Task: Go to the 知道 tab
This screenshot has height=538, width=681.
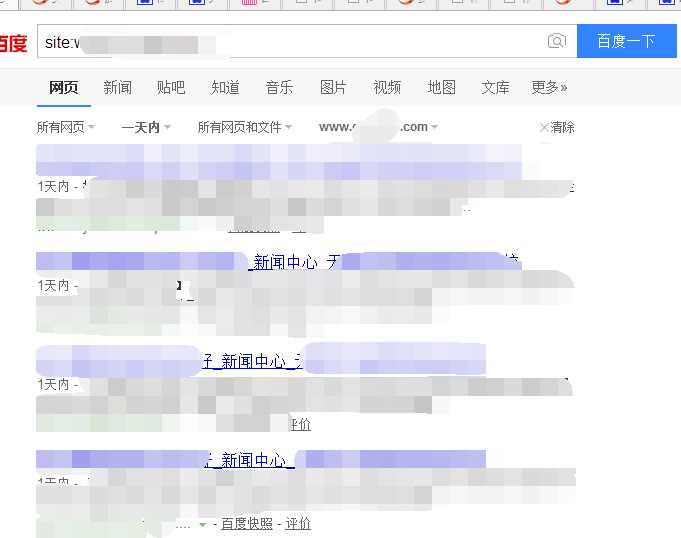Action: (x=225, y=88)
